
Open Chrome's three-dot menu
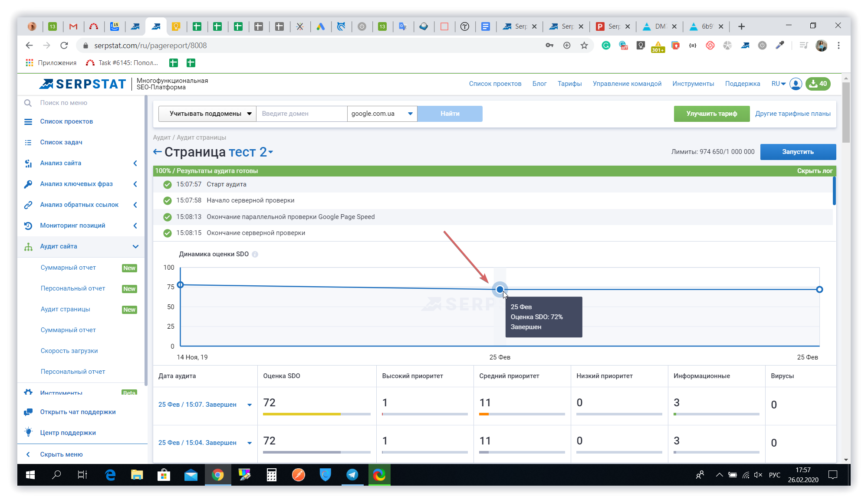(838, 46)
